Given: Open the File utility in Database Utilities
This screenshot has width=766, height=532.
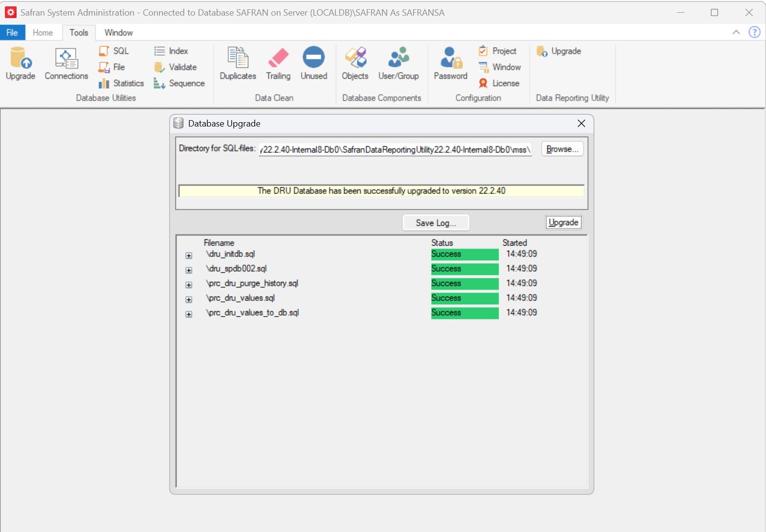Looking at the screenshot, I should click(112, 67).
